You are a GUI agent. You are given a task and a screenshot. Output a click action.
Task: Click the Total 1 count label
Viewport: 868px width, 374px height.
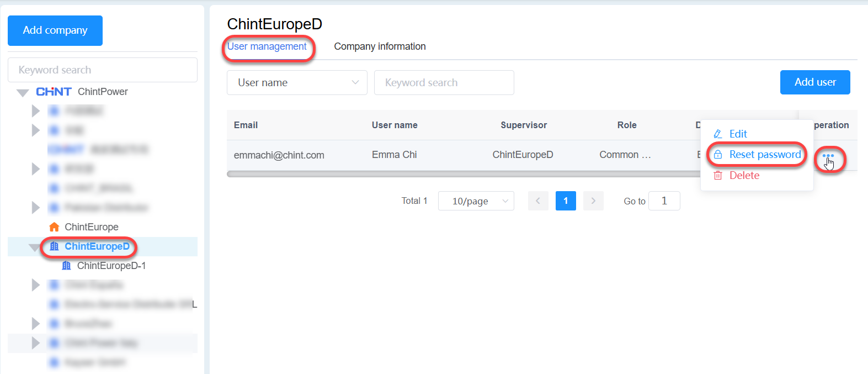click(414, 201)
